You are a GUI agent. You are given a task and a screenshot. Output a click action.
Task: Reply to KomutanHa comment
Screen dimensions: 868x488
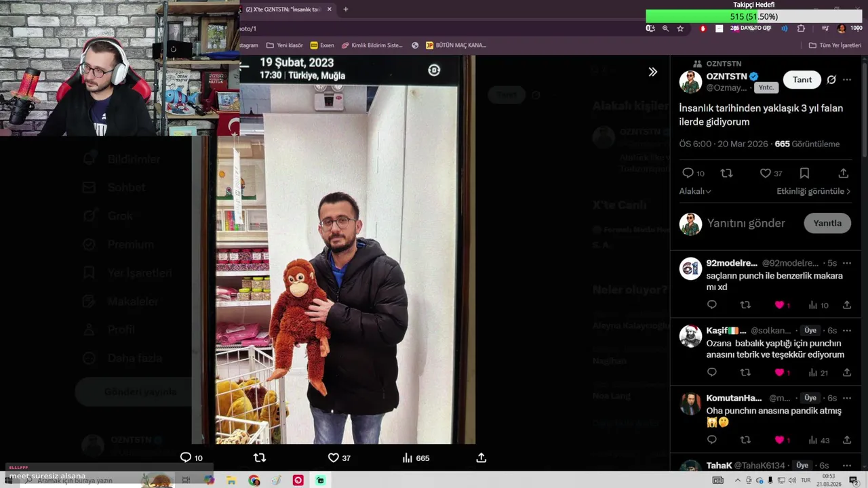[x=711, y=440]
